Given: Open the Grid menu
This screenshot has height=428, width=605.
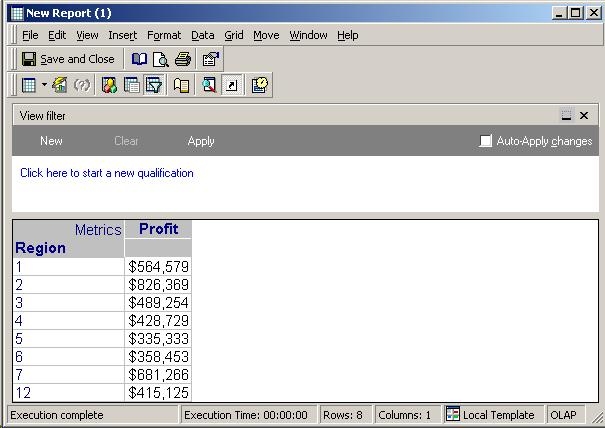Looking at the screenshot, I should 233,35.
